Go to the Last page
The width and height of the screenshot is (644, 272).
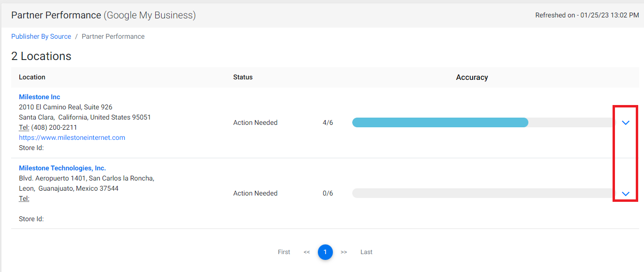tap(366, 252)
